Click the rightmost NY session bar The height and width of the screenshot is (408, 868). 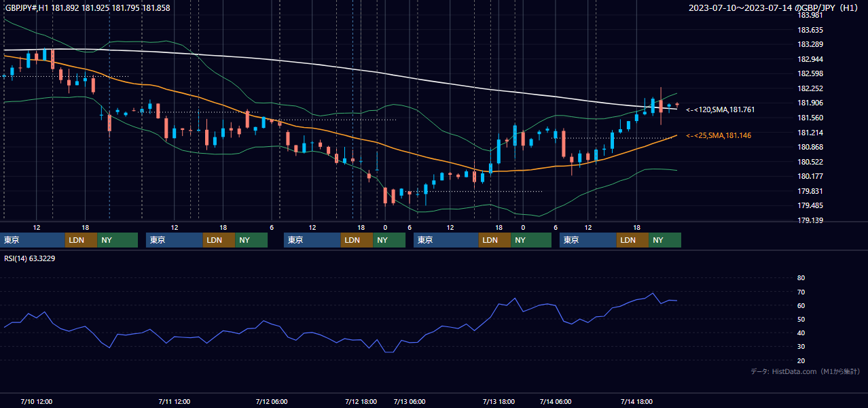[665, 240]
